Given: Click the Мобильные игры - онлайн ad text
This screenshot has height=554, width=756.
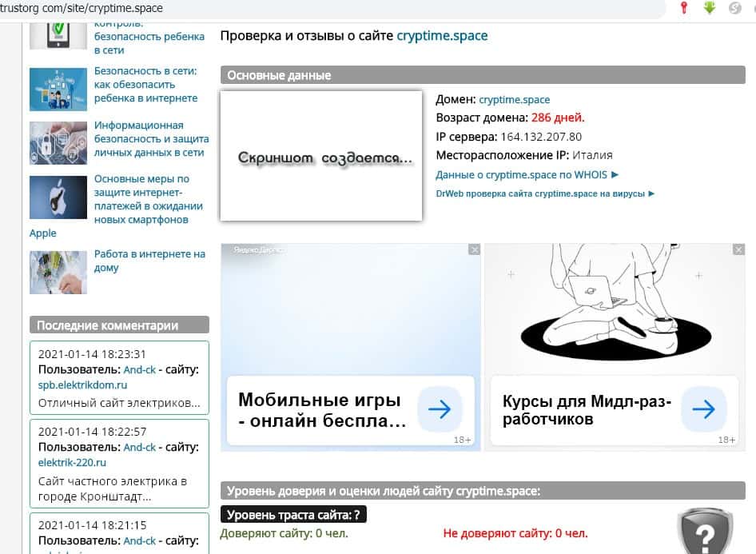Looking at the screenshot, I should pos(322,410).
